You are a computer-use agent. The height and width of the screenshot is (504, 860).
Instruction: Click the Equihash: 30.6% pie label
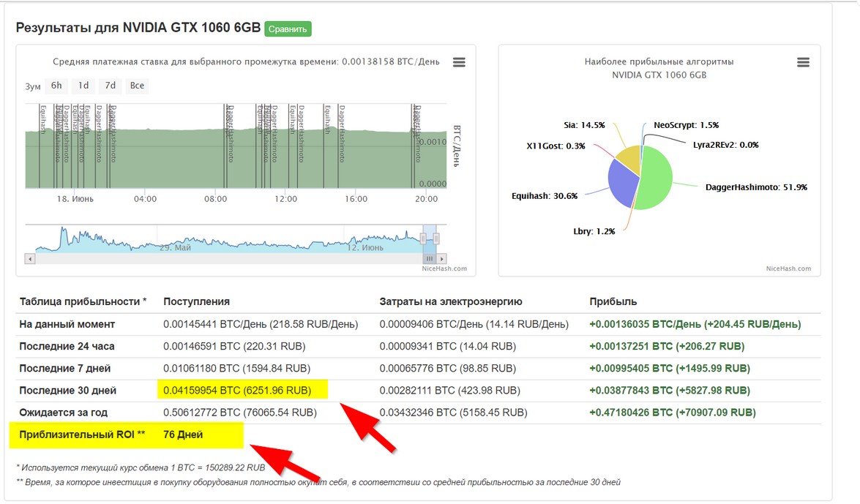(544, 196)
